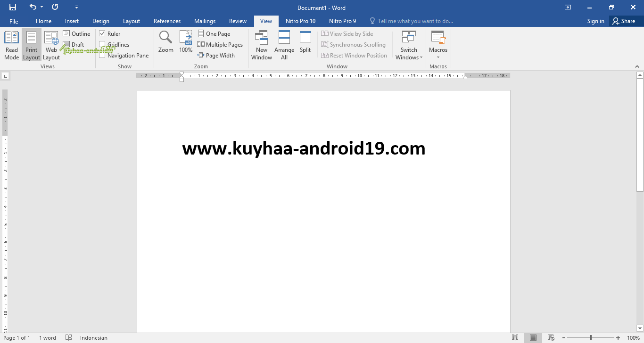The image size is (644, 343).
Task: Open the Switch Windows dropdown
Action: (409, 45)
